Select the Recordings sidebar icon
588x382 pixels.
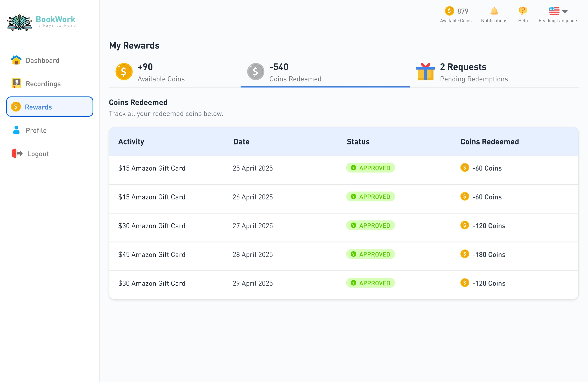point(16,84)
